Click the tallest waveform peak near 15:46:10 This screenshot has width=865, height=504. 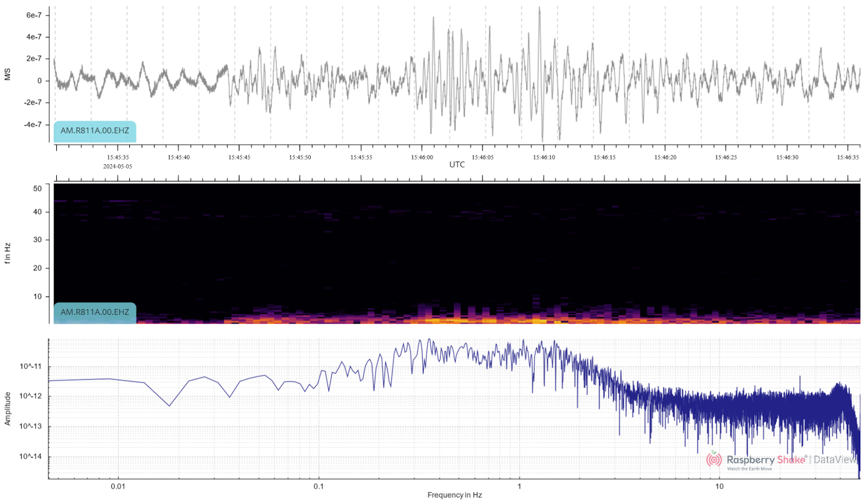[539, 9]
